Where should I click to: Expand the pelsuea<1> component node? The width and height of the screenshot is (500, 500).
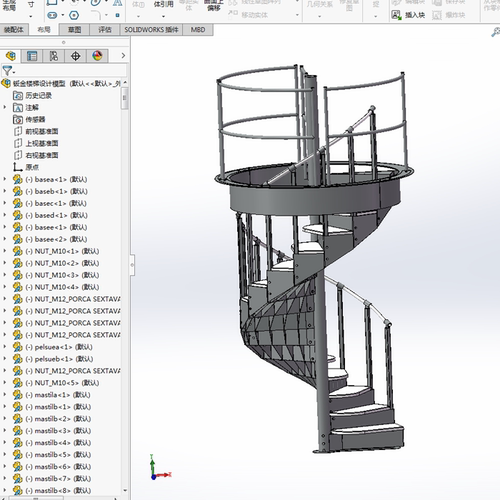pos(5,347)
